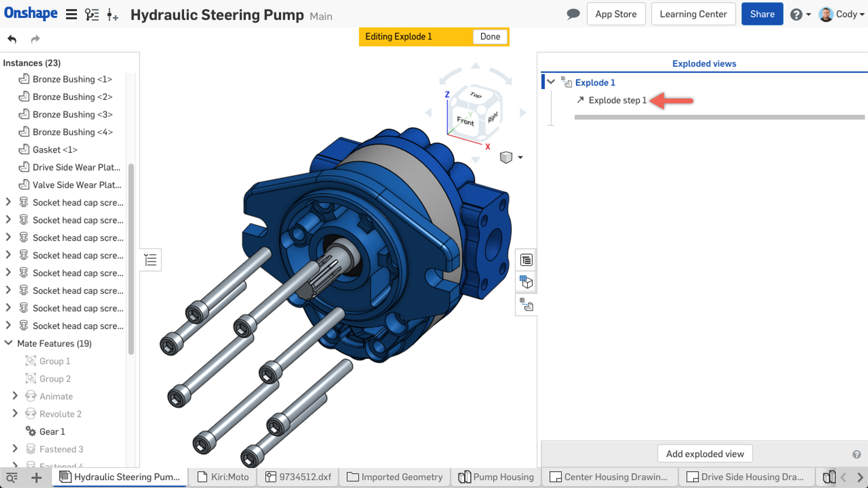Click Done to finish editing explode
Screen dimensions: 868x488
pos(490,37)
